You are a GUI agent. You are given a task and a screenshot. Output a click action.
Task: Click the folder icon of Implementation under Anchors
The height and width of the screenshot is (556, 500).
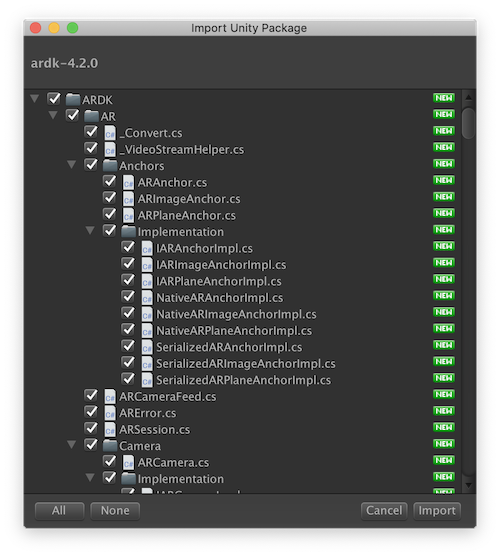pyautogui.click(x=128, y=231)
